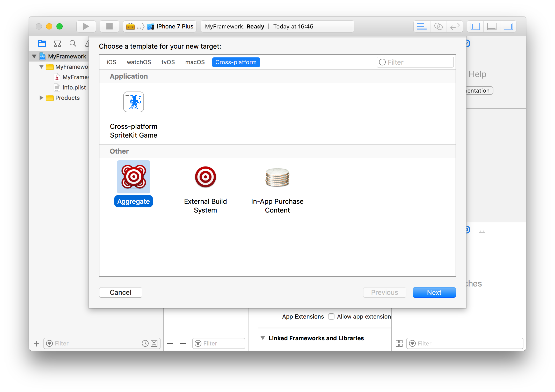This screenshot has width=555, height=392.
Task: Expand the Products folder
Action: tap(41, 98)
